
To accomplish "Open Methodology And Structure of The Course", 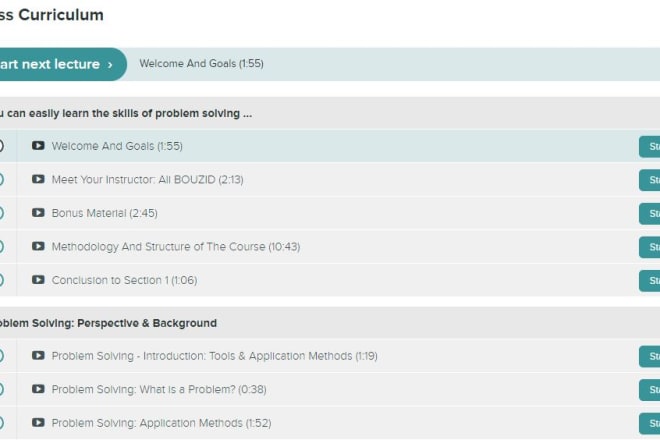I will pyautogui.click(x=175, y=247).
